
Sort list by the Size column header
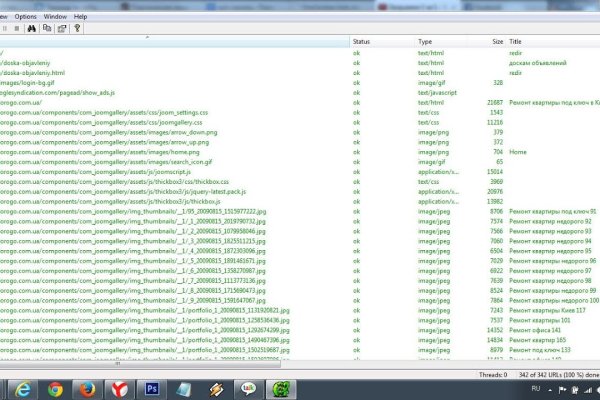click(x=497, y=41)
